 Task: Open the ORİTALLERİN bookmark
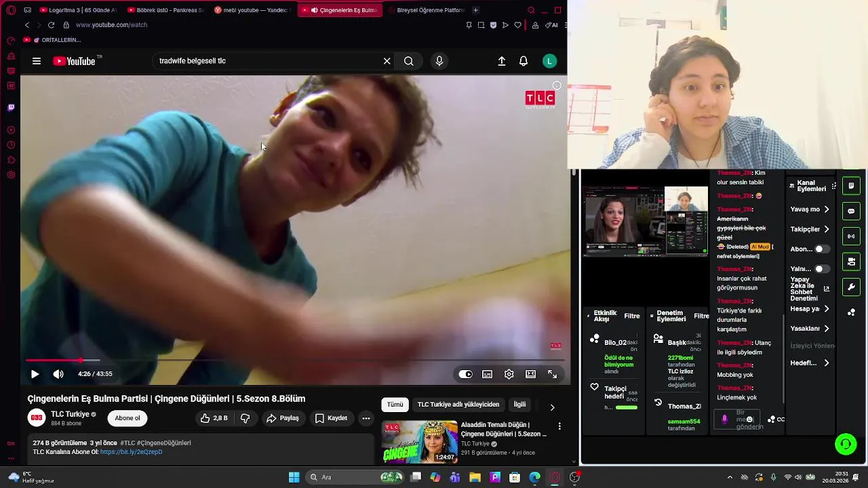(52, 40)
